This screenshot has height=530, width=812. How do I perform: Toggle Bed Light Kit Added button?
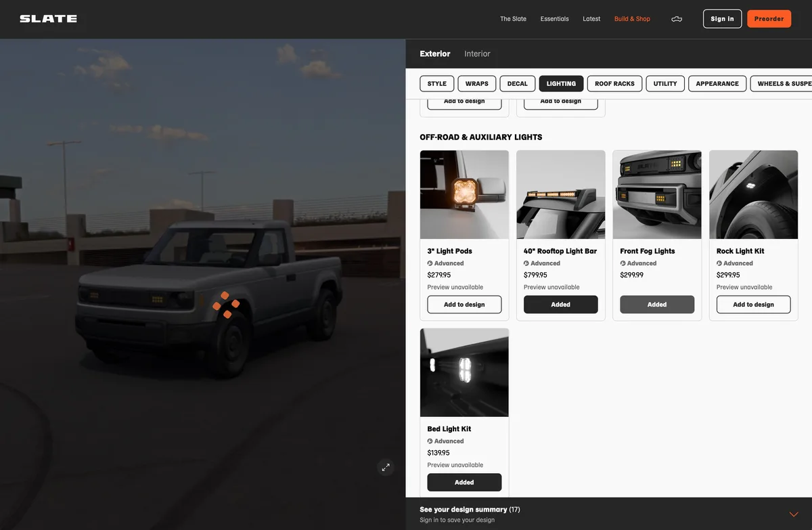coord(464,483)
